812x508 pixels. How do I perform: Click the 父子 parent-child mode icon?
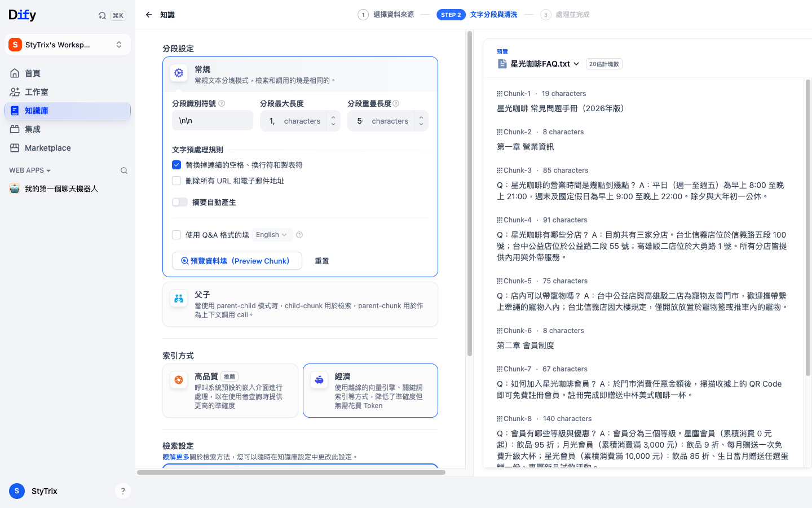[x=179, y=298]
